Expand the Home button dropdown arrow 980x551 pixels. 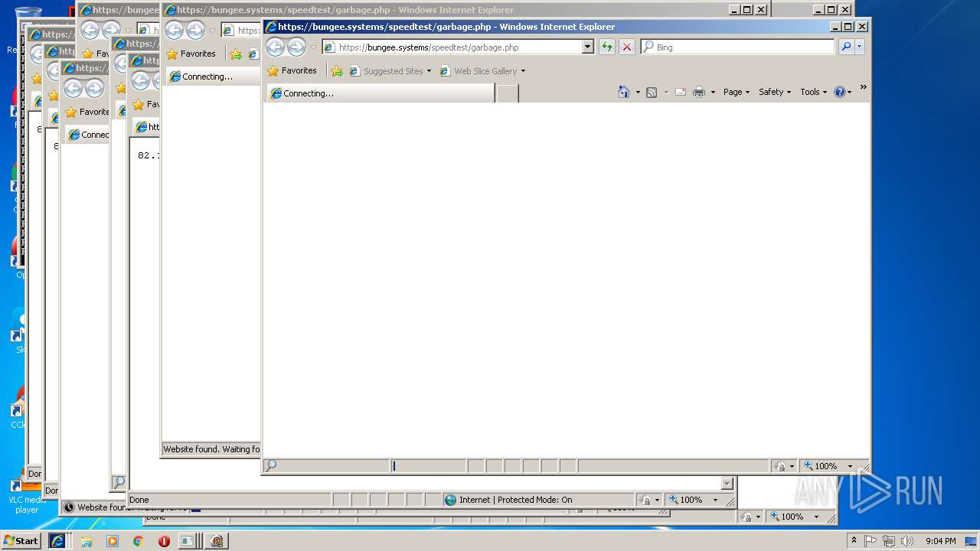coord(638,92)
